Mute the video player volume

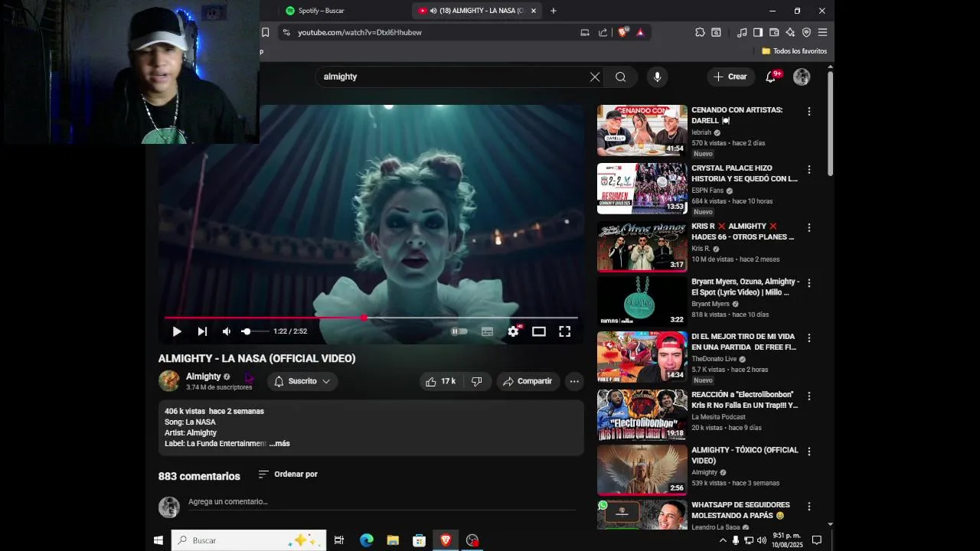pyautogui.click(x=227, y=331)
